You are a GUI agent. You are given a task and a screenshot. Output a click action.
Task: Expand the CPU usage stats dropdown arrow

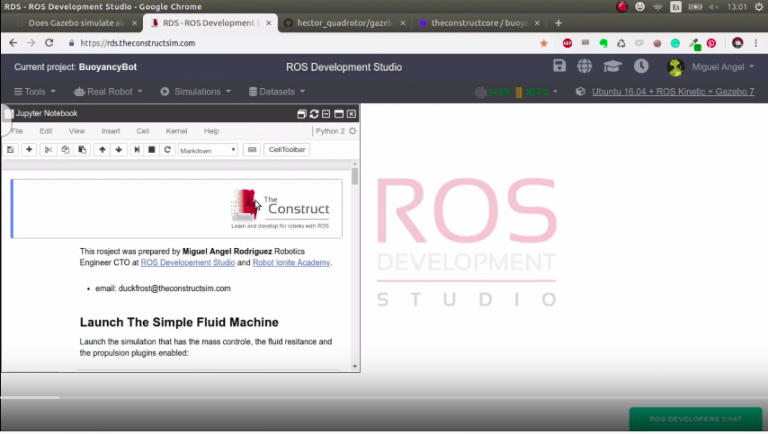click(555, 92)
